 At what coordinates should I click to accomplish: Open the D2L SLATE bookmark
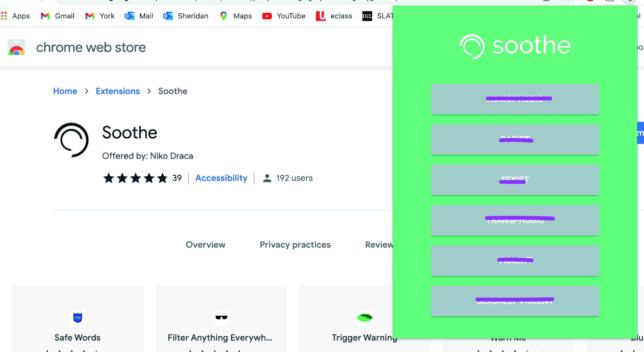[377, 16]
